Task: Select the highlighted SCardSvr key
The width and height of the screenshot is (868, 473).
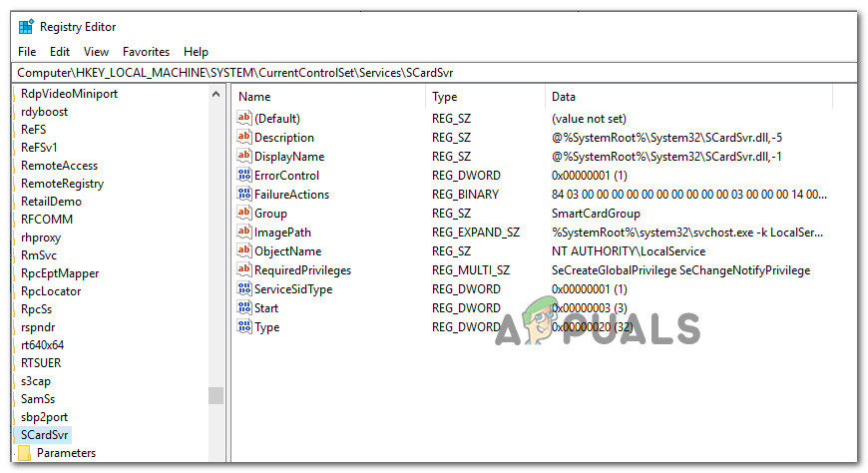Action: point(44,435)
